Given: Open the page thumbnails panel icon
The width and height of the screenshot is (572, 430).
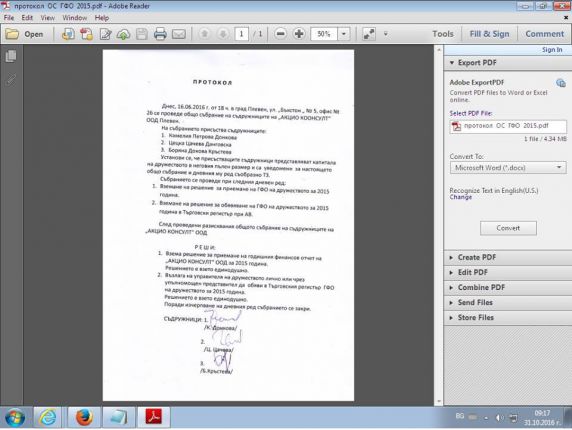Looking at the screenshot, I should (x=11, y=56).
